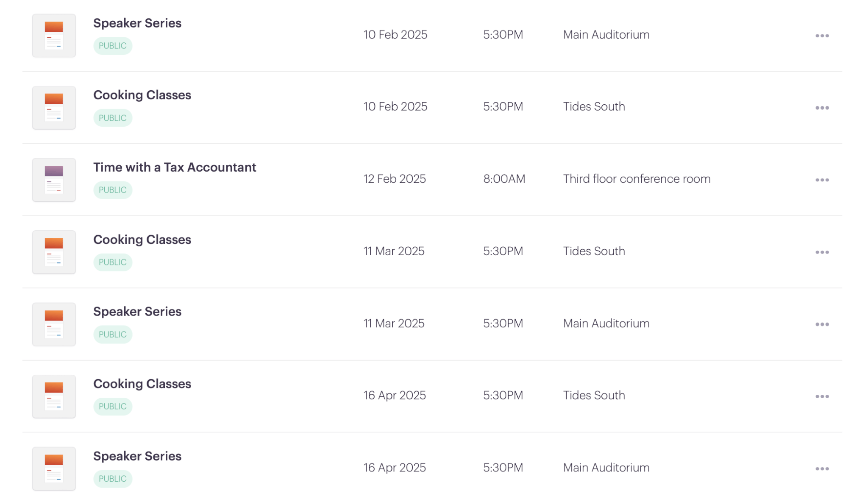868x502 pixels.
Task: Open the 11 Mar Speaker Series thumbnail icon
Action: [x=54, y=324]
